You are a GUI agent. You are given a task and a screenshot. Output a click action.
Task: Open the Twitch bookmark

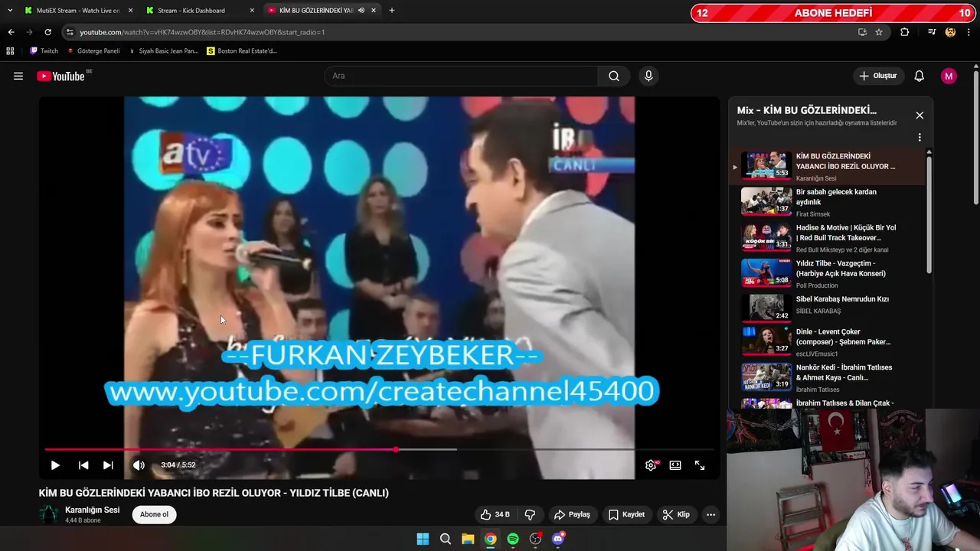point(44,51)
